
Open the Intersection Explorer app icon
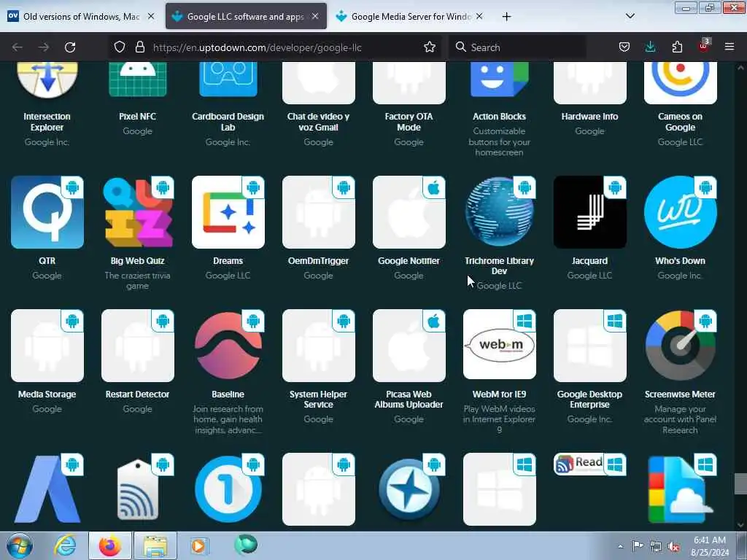[x=47, y=80]
